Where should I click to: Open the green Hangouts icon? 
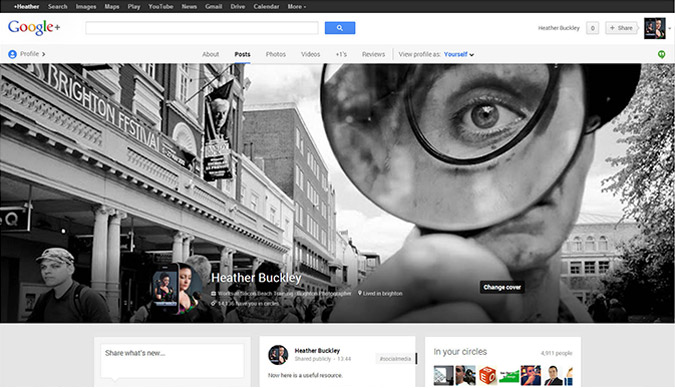(x=661, y=54)
